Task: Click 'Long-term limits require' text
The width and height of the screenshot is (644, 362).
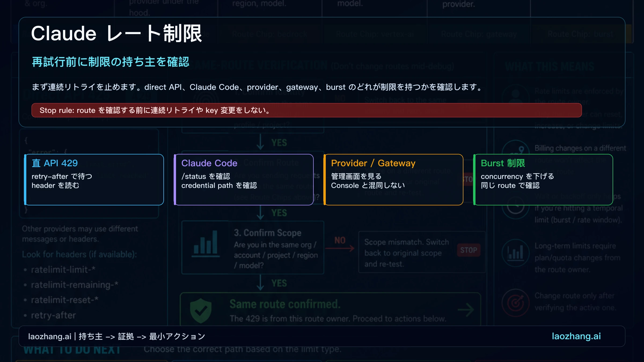Action: coord(575,246)
